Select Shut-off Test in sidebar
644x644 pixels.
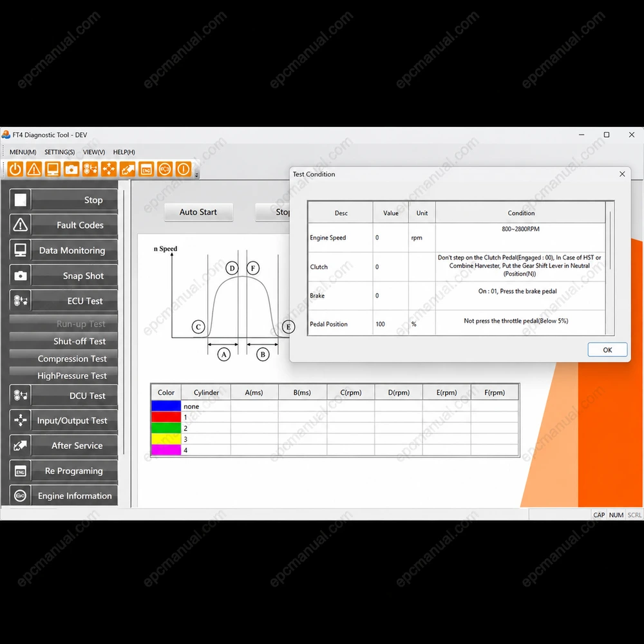coord(63,341)
